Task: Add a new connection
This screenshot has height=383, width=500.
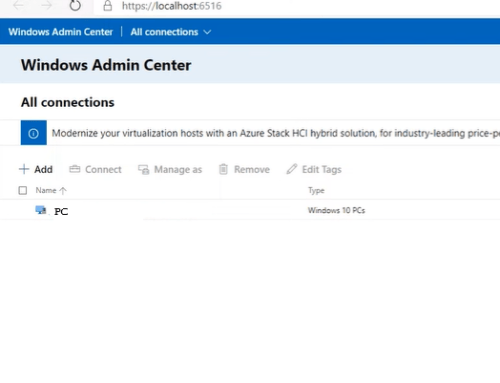Action: [x=36, y=169]
